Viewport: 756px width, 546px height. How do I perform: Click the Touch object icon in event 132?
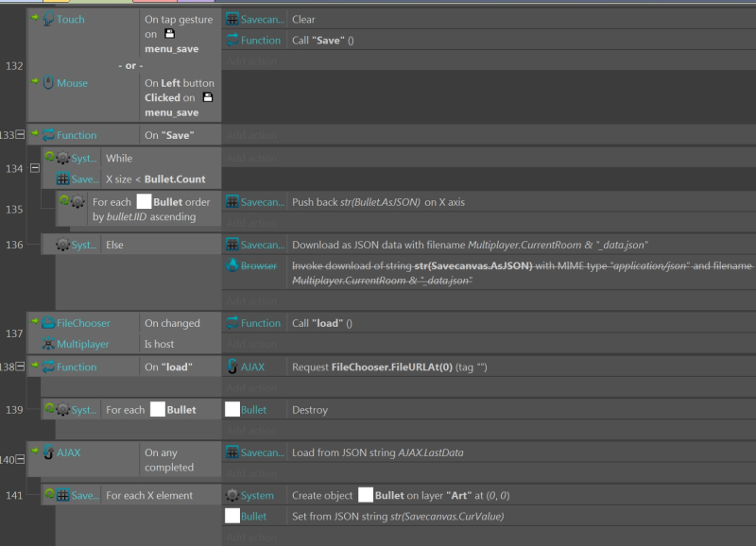[x=48, y=19]
